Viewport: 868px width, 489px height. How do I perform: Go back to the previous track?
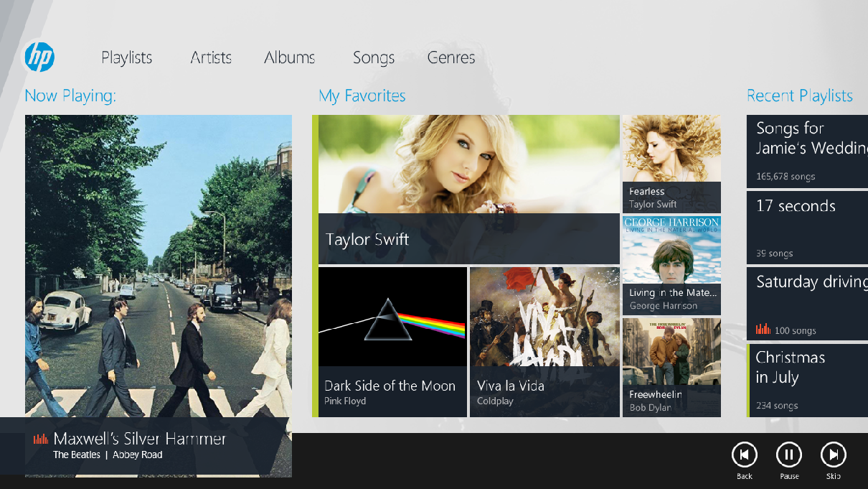click(745, 455)
